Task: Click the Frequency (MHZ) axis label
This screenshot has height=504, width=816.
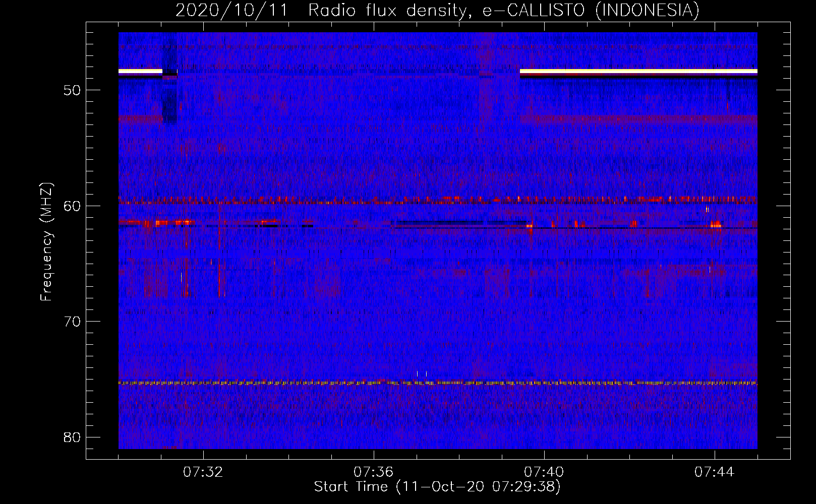Action: coord(46,242)
